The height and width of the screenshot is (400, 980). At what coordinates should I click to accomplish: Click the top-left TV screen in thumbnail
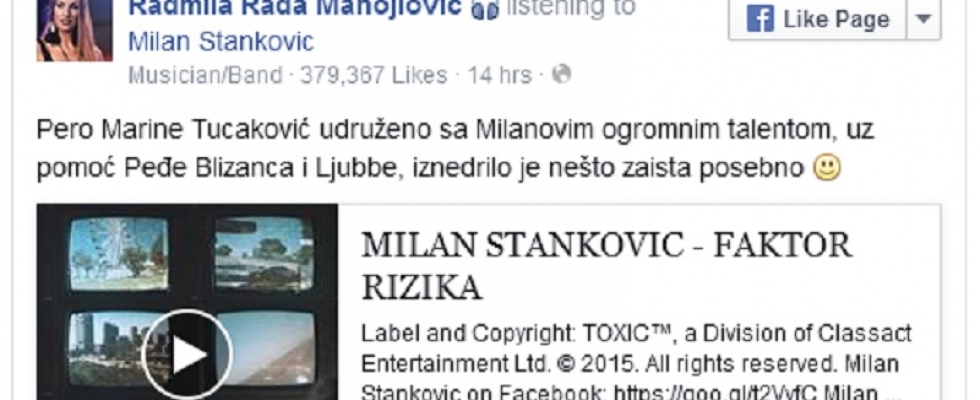point(119,253)
